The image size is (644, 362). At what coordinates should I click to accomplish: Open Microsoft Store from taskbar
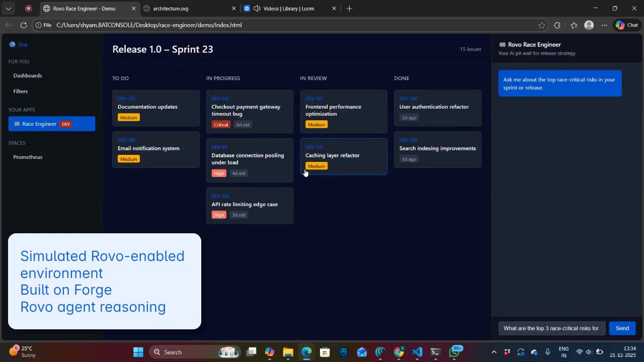(325, 352)
